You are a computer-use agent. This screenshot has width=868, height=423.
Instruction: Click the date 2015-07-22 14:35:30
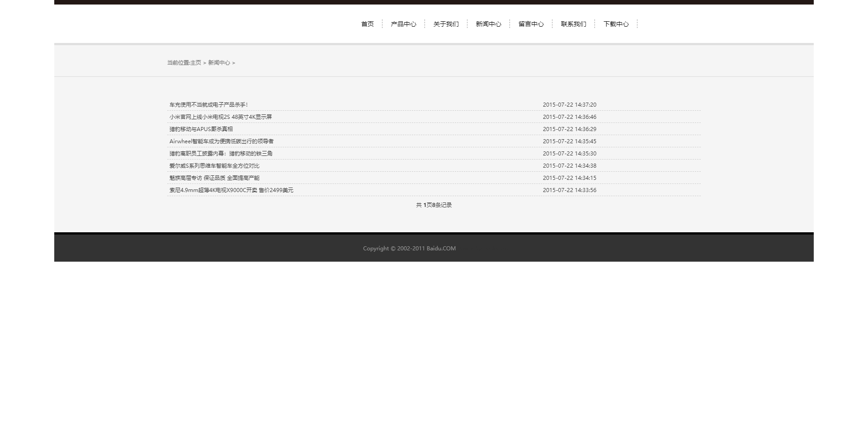(570, 153)
